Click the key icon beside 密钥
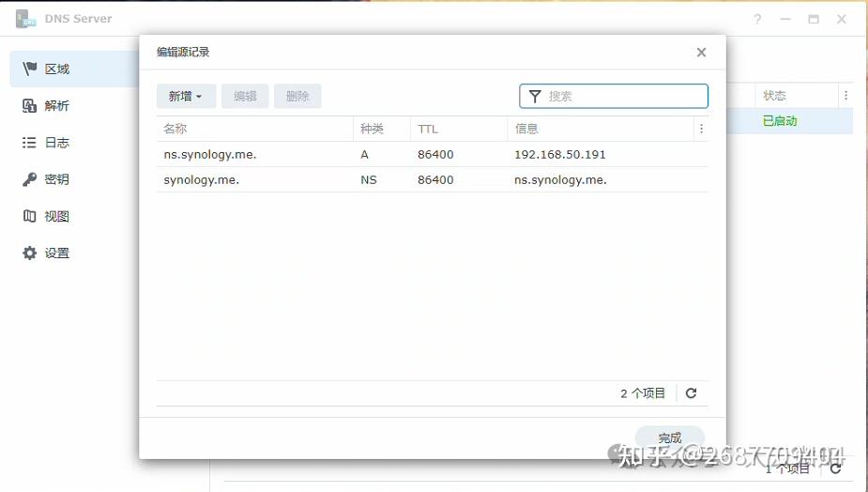Screen dimensions: 868x492 coord(29,179)
